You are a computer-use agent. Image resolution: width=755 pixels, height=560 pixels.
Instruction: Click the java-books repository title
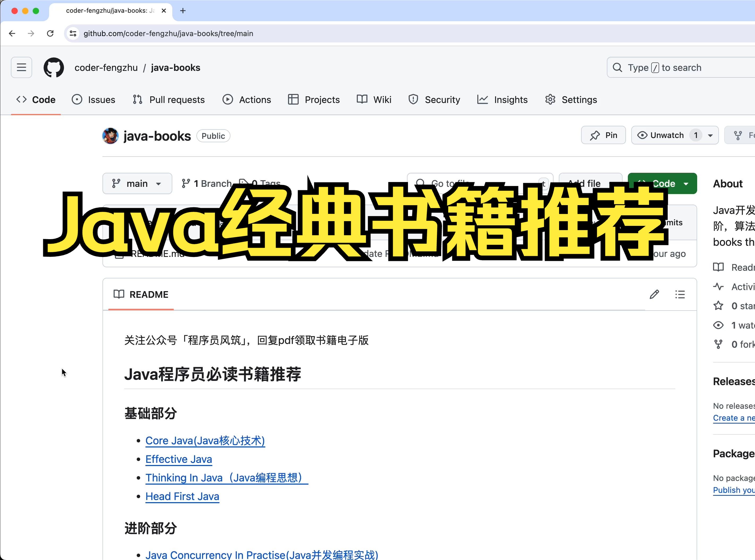(x=157, y=136)
